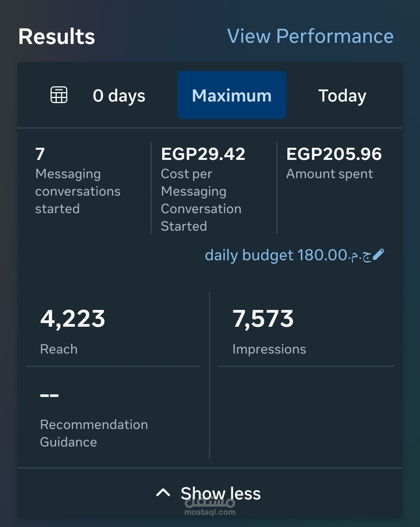Screen dimensions: 420x527
Task: Switch to the Maximum tab
Action: tap(232, 95)
